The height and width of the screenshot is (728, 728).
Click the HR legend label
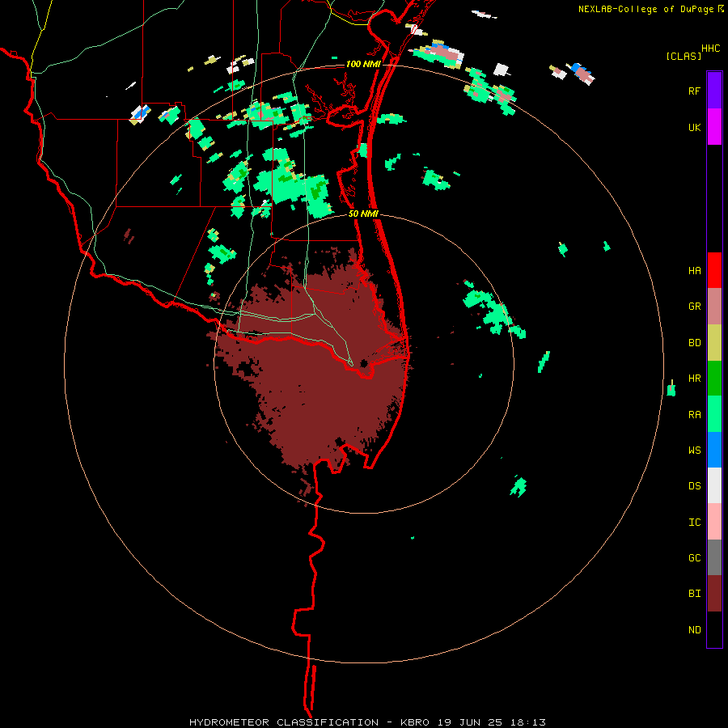(x=694, y=379)
